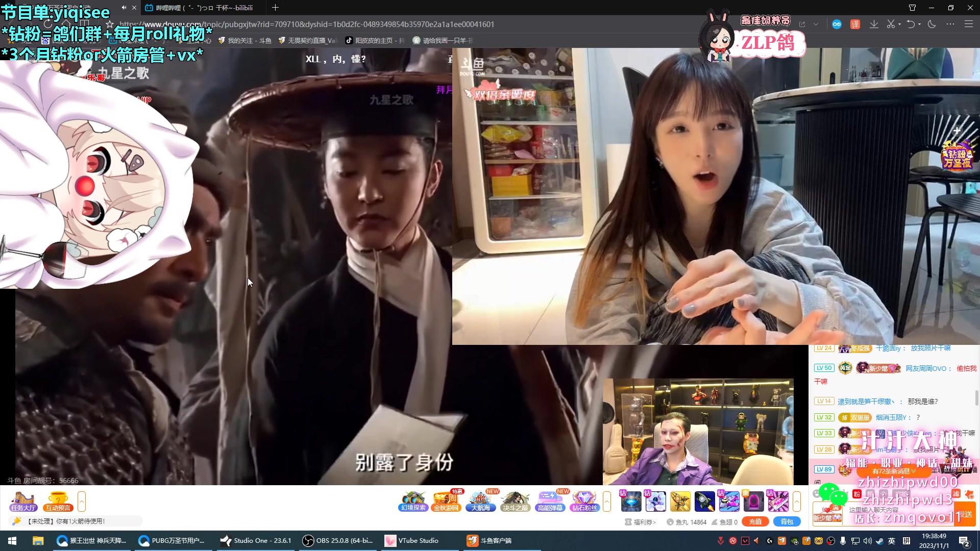This screenshot has height=551, width=980.
Task: Open the 阳皮皮的主页 bookmark
Action: point(375,40)
